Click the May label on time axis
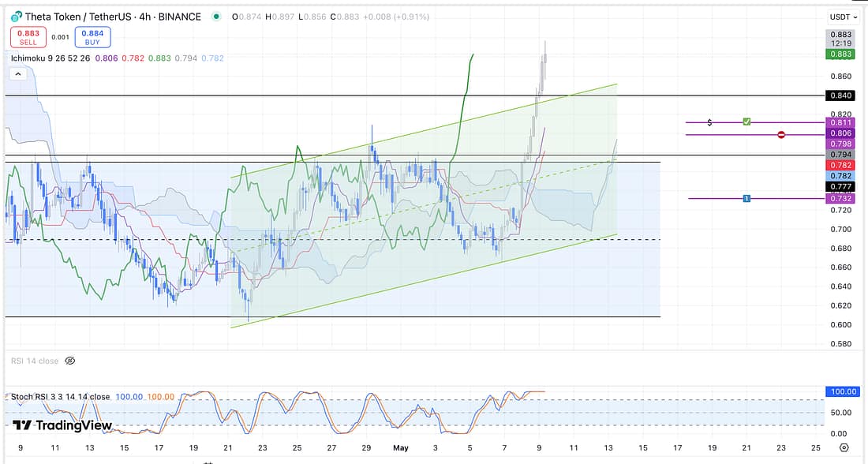The height and width of the screenshot is (464, 868). tap(400, 447)
